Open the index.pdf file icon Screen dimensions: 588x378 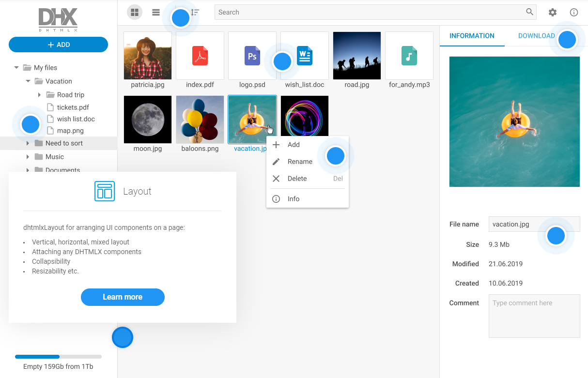tap(200, 56)
